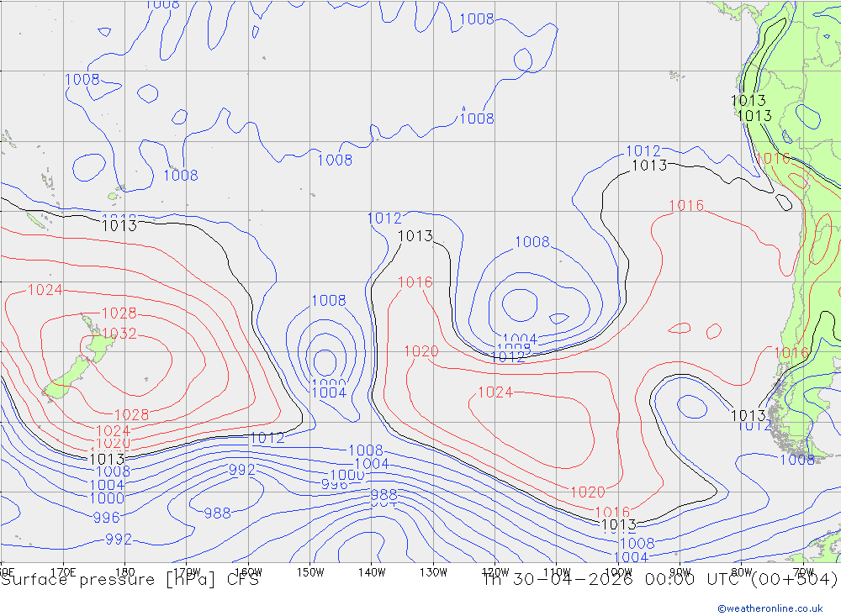Screen dimensions: 841x616
Task: Click the 170E longitude label
Action: click(x=63, y=572)
